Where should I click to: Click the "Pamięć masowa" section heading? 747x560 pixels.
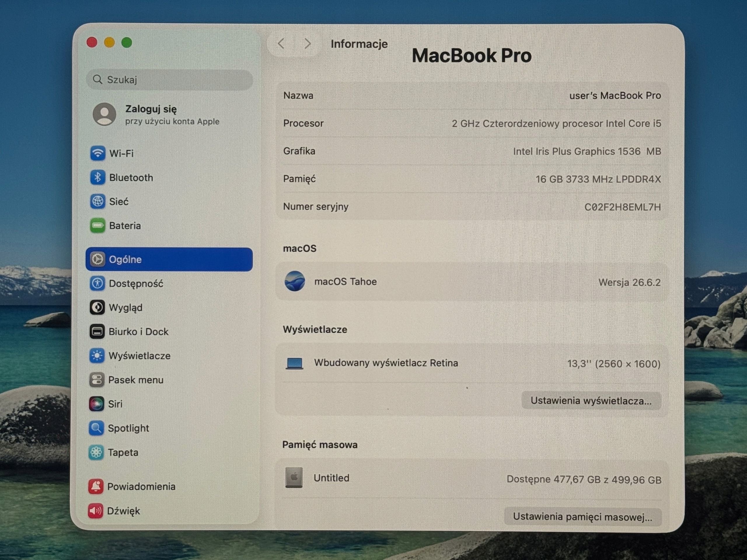point(320,444)
